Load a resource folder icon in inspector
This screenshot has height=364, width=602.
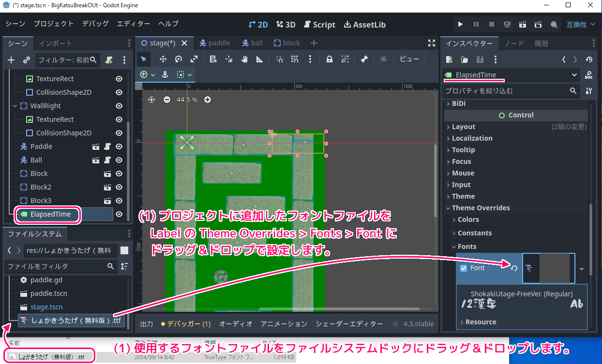point(465,59)
